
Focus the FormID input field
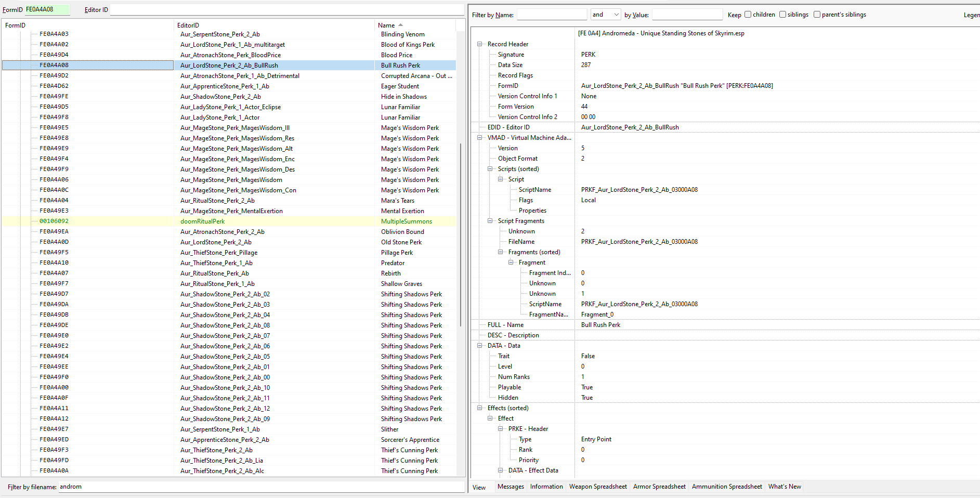click(x=47, y=9)
